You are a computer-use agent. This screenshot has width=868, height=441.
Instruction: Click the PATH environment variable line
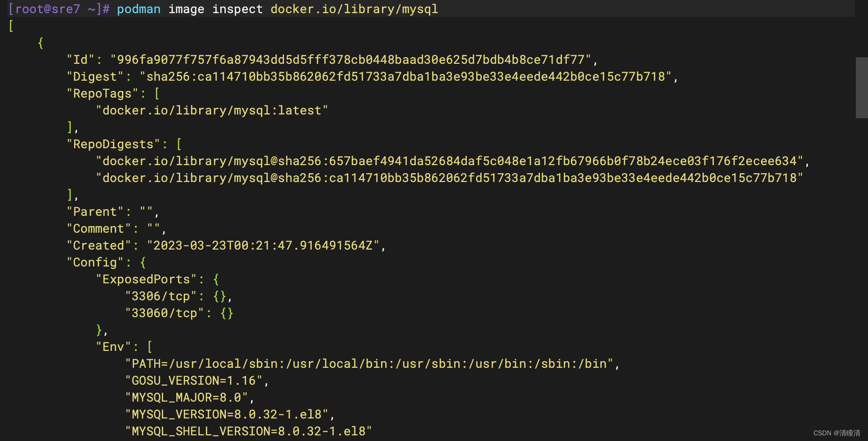[x=369, y=364]
